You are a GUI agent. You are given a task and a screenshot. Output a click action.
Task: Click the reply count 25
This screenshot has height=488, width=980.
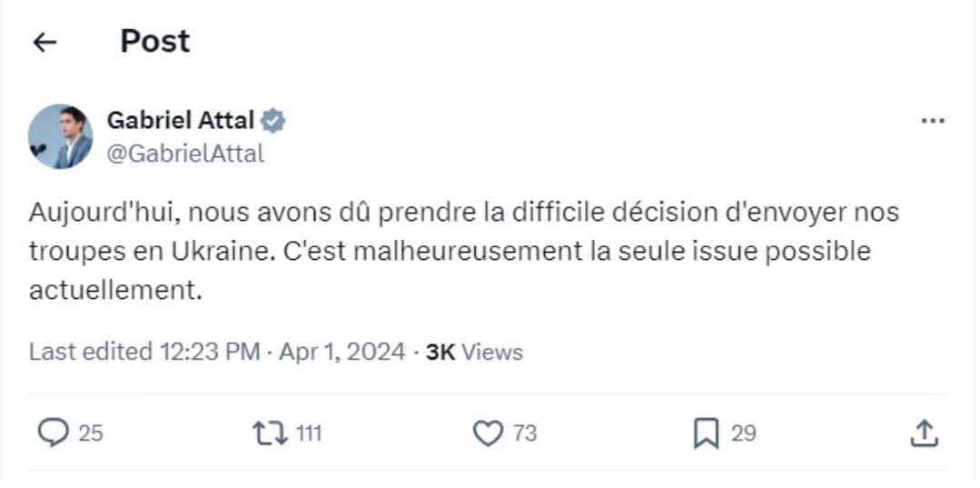click(x=91, y=434)
